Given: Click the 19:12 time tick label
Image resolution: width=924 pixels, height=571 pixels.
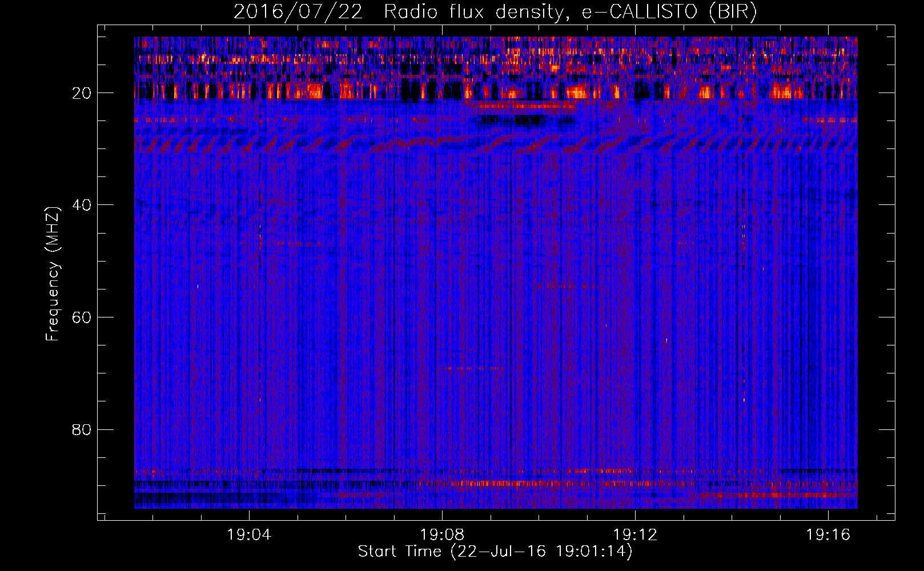Looking at the screenshot, I should 635,535.
